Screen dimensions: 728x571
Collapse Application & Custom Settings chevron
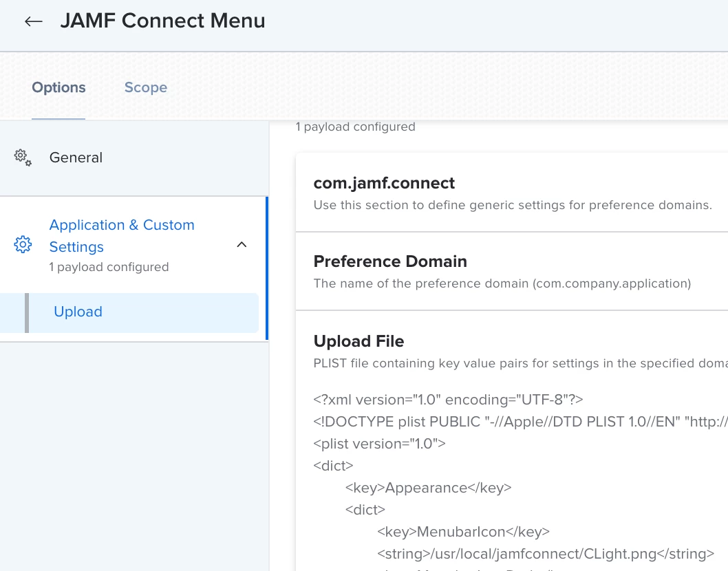click(242, 245)
